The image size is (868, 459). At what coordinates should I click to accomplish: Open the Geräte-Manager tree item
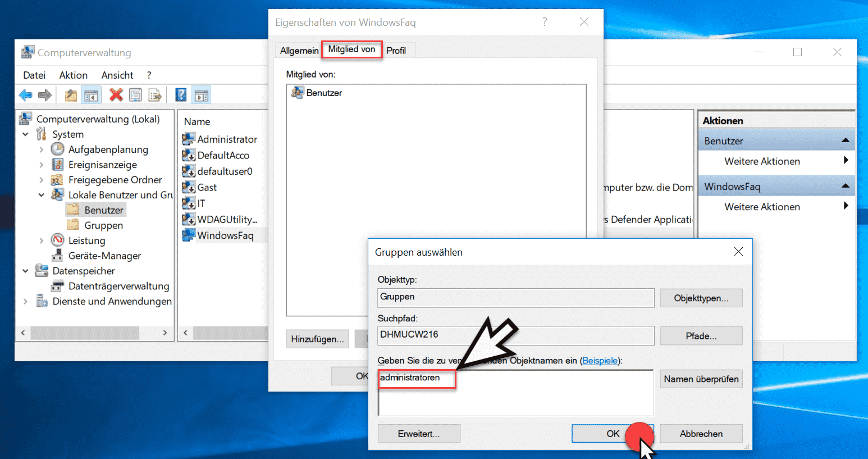104,256
